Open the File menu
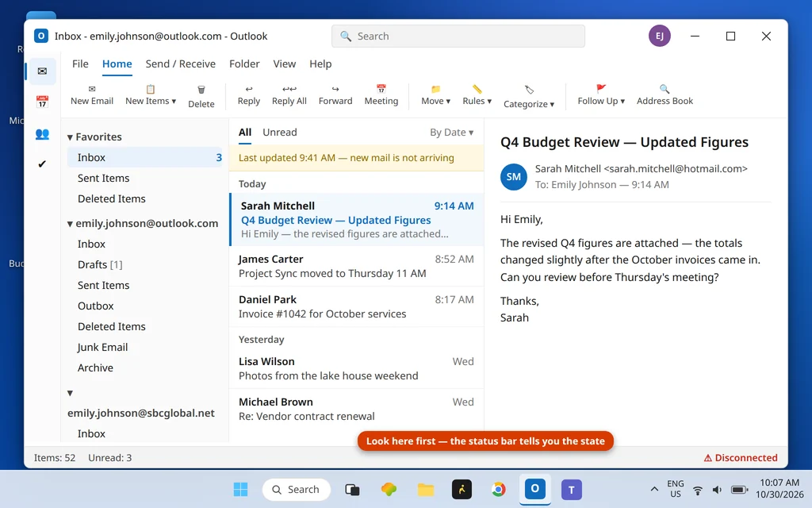Viewport: 812px width, 508px height. [x=80, y=63]
